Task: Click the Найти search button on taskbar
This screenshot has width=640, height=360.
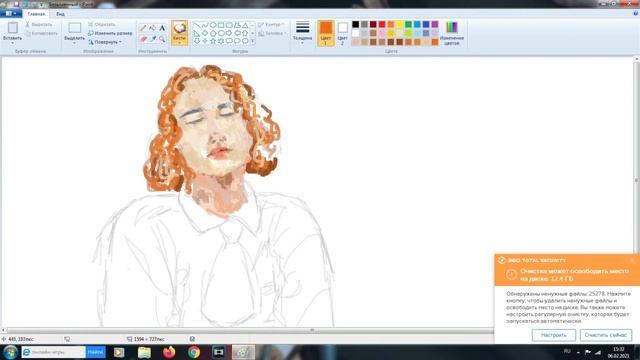Action: pos(96,352)
